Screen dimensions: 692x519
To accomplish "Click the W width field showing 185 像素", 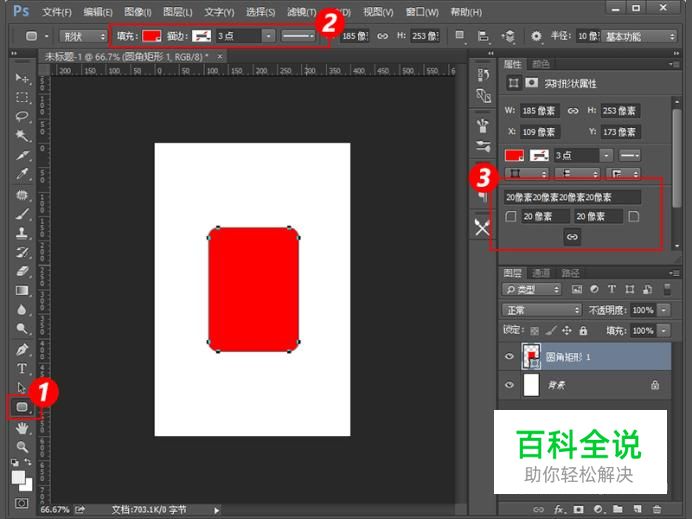I will (540, 111).
